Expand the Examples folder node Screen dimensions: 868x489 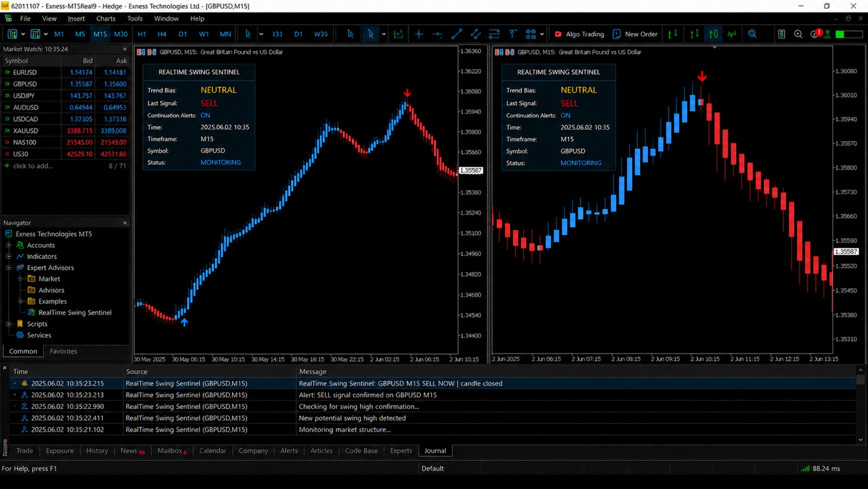pos(21,301)
